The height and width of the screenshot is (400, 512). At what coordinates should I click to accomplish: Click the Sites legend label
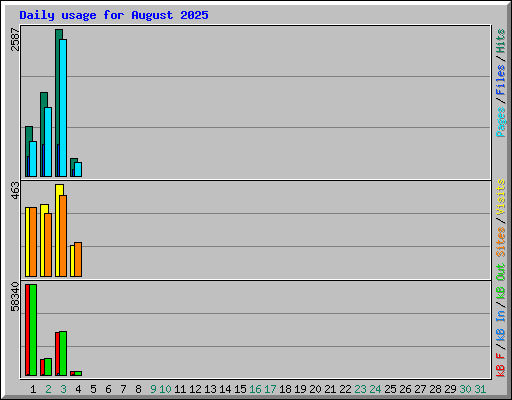tap(500, 242)
